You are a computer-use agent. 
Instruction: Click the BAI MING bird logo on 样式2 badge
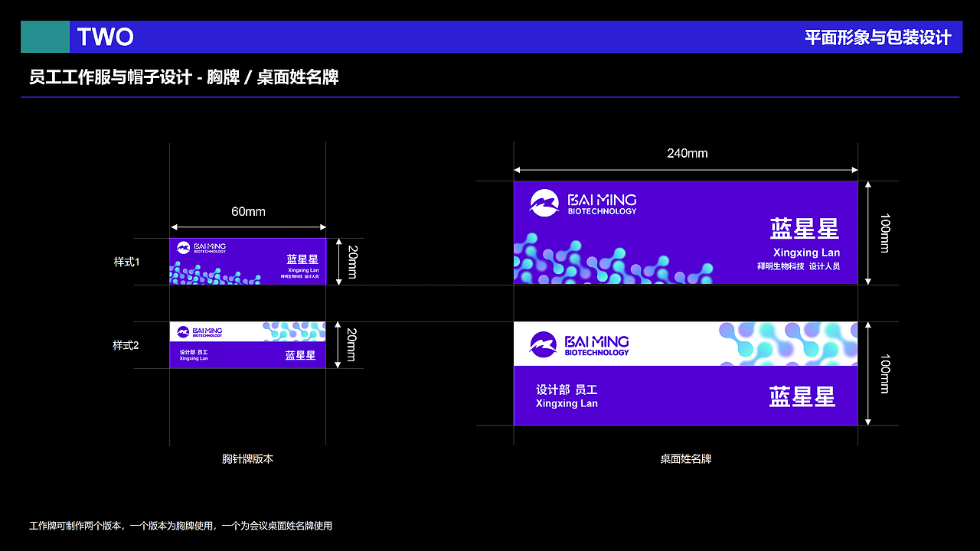[184, 331]
